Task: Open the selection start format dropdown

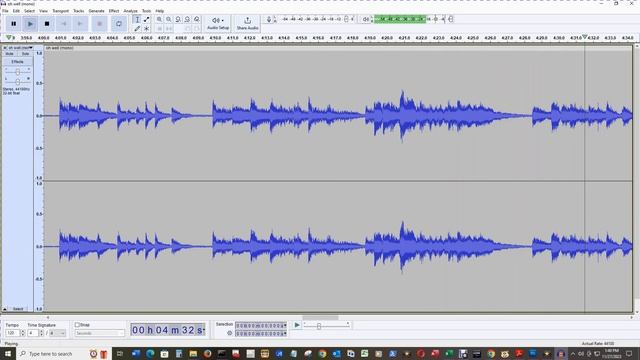Action: pos(284,326)
